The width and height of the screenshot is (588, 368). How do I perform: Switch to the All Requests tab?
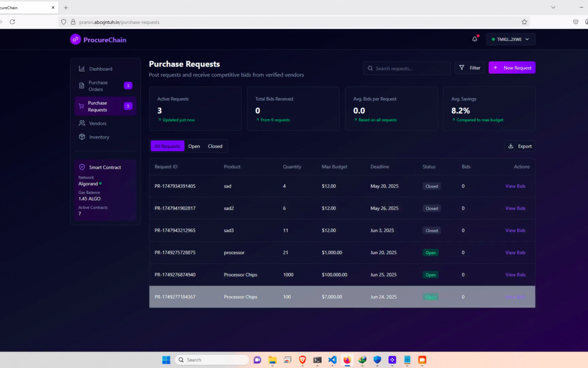point(167,146)
